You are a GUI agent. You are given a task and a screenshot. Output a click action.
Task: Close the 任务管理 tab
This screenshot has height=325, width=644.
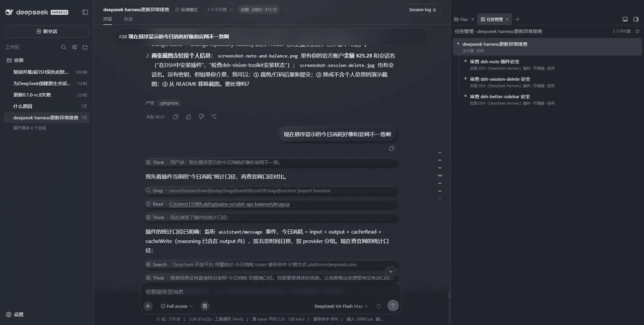507,19
